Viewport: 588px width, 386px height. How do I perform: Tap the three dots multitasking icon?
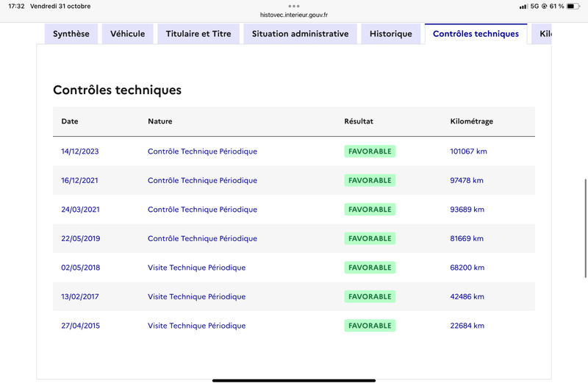[x=294, y=5]
